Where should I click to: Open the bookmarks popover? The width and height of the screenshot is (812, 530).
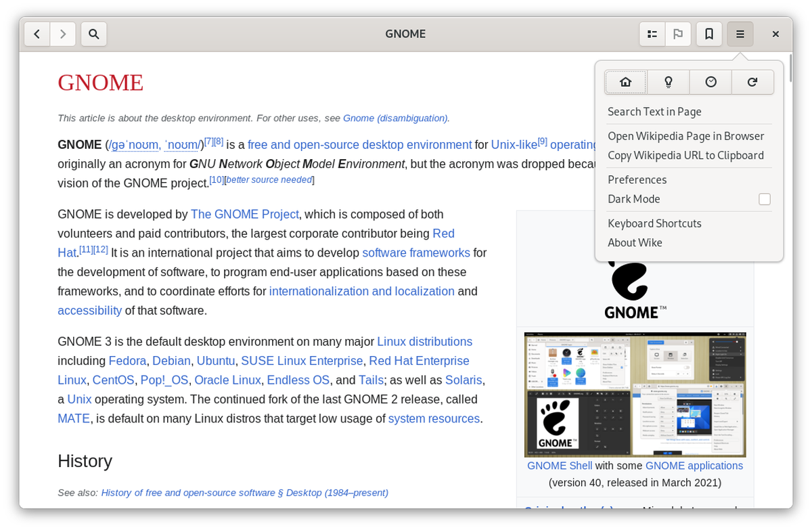coord(708,34)
